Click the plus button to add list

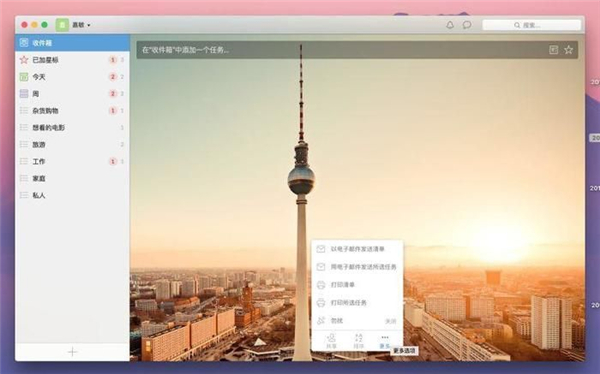click(72, 352)
